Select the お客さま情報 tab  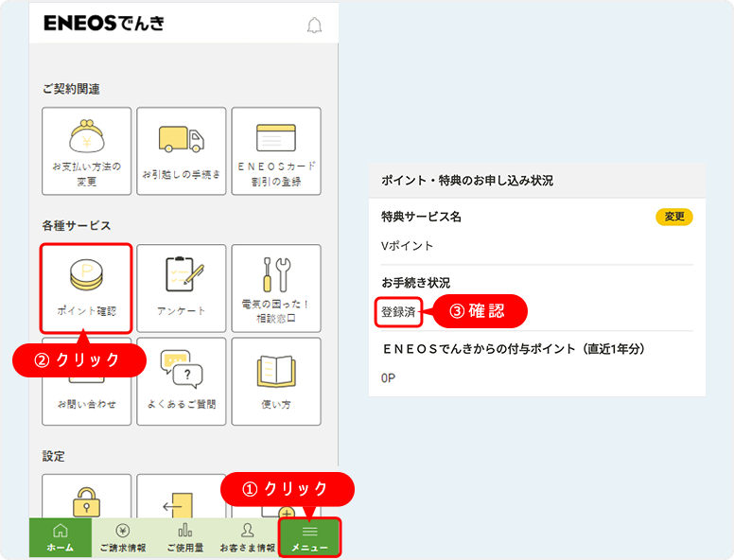(x=248, y=537)
